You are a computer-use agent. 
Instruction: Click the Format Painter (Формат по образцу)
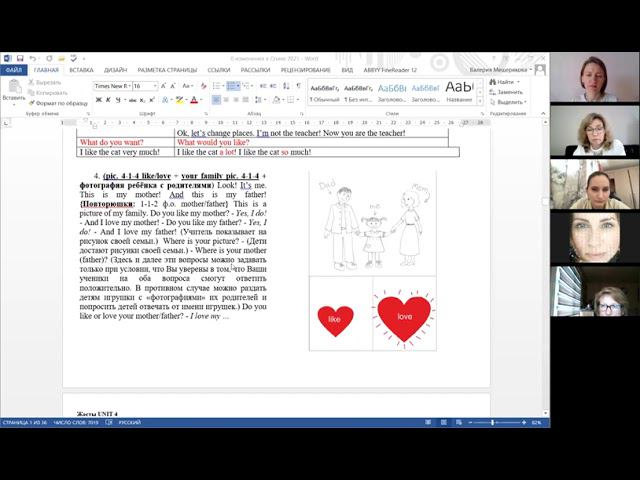58,103
